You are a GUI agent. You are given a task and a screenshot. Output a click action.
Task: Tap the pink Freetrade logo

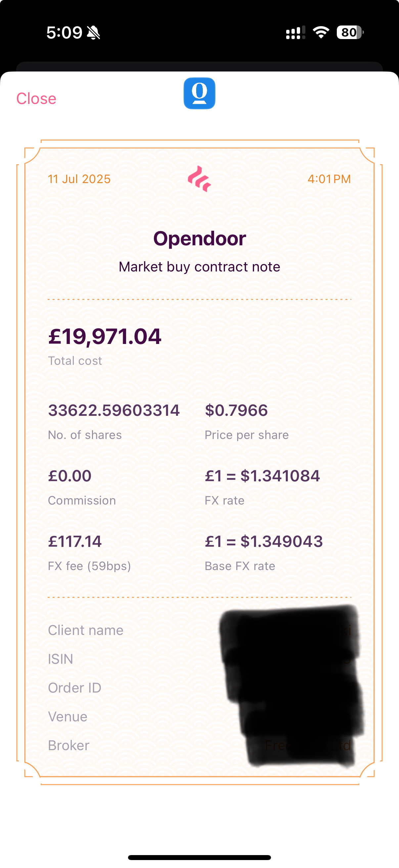point(199,179)
